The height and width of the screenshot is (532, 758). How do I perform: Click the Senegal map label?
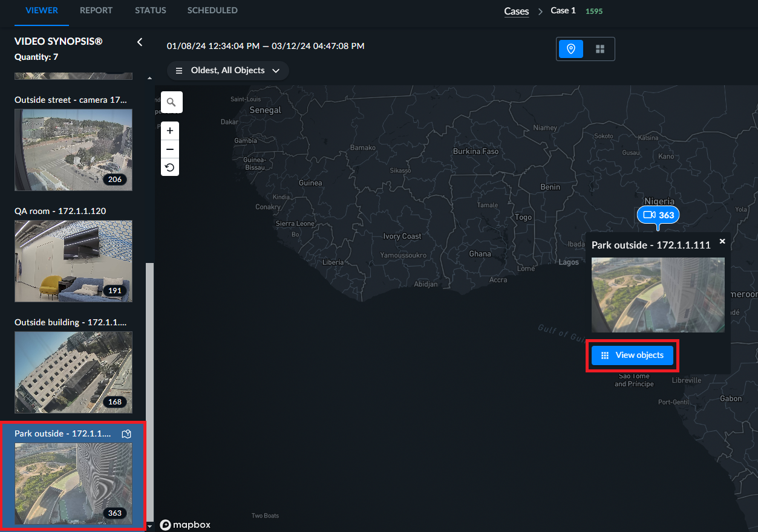pos(266,110)
